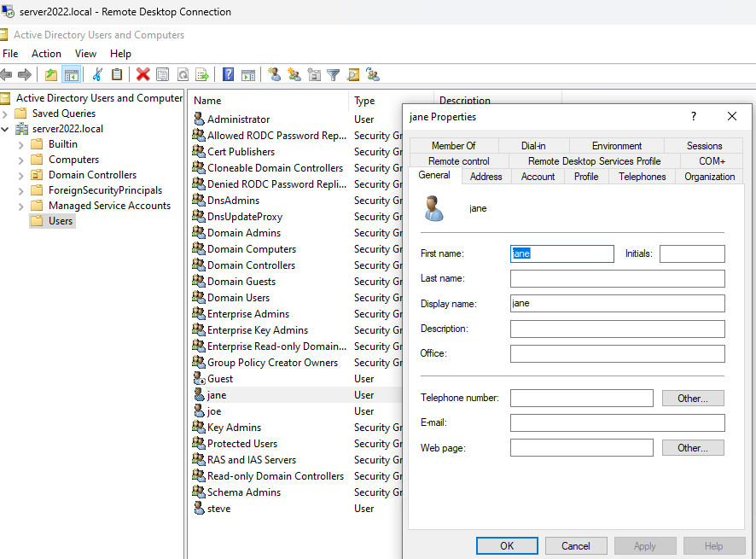Click the Filter funnel toolbar icon
This screenshot has width=756, height=559.
point(334,75)
